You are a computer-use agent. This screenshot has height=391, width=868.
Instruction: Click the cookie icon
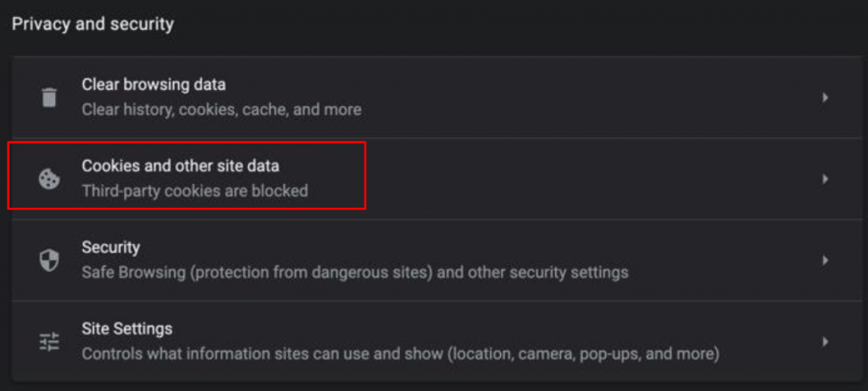coord(49,179)
